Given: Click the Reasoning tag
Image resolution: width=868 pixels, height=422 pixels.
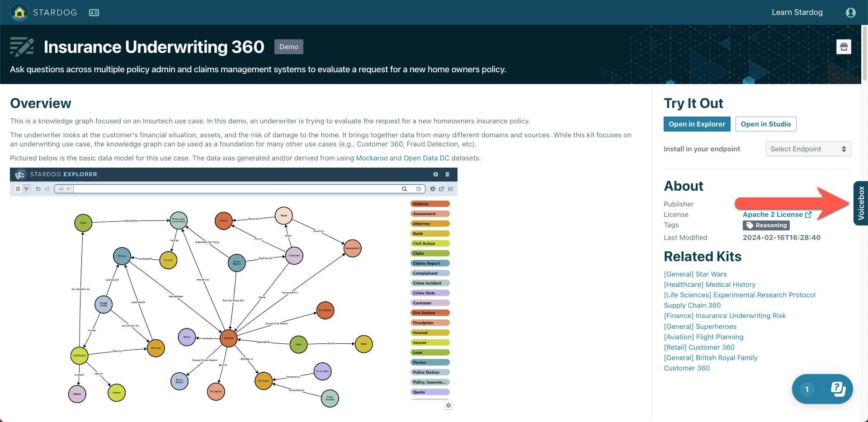Looking at the screenshot, I should (x=766, y=225).
